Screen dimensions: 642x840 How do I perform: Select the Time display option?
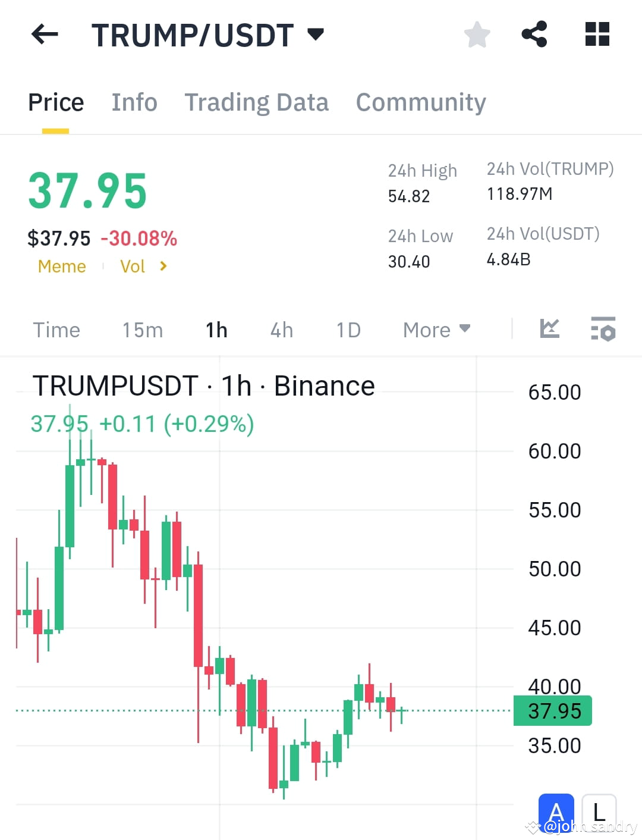point(56,330)
